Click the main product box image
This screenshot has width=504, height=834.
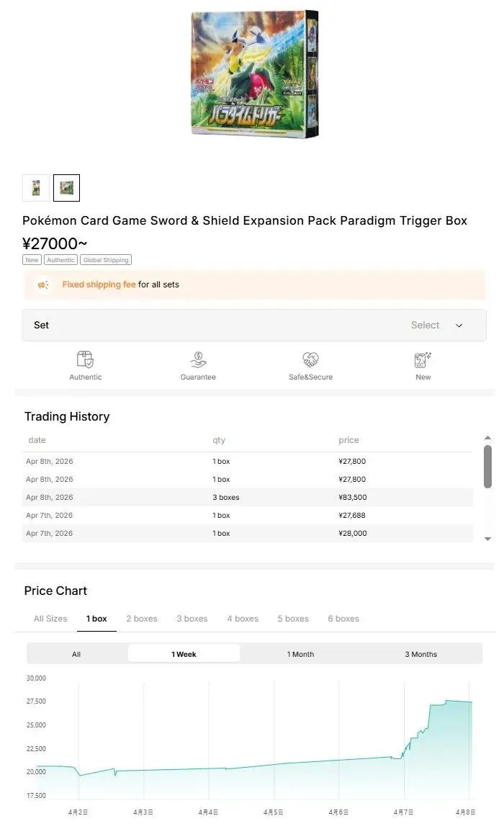point(255,73)
